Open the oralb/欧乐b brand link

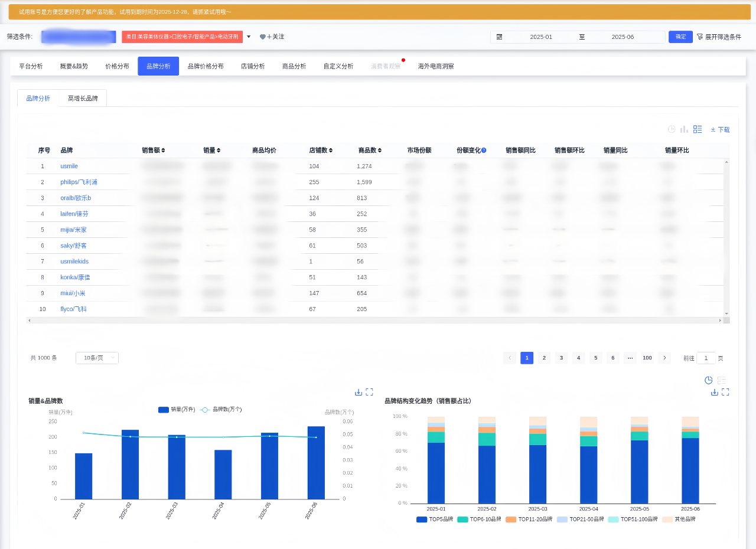tap(76, 198)
